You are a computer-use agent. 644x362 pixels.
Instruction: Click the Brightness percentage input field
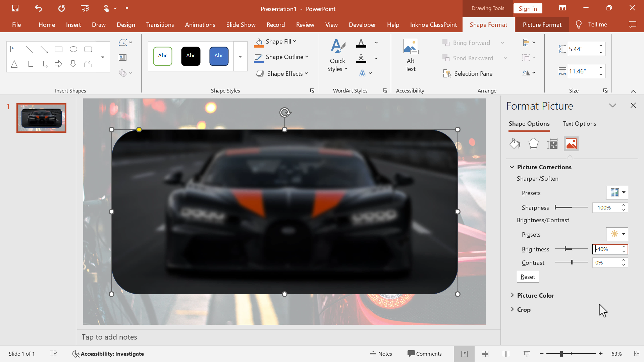[x=608, y=249]
